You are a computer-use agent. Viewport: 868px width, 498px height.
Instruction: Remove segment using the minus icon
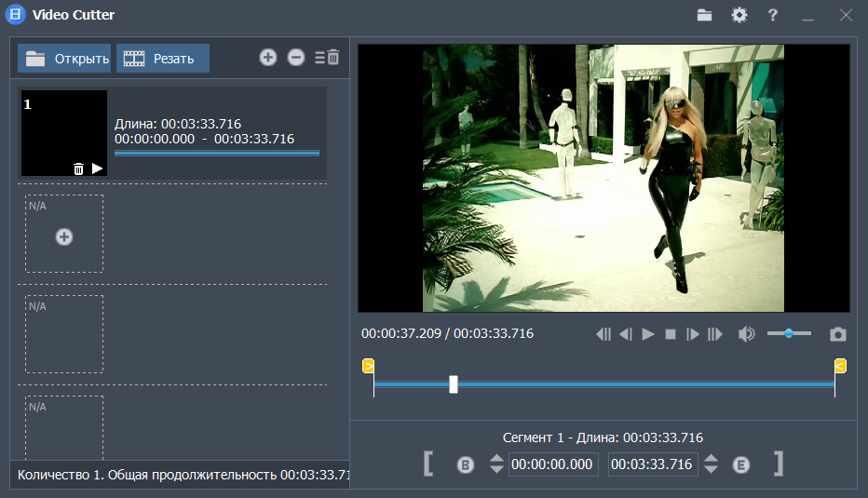[296, 57]
